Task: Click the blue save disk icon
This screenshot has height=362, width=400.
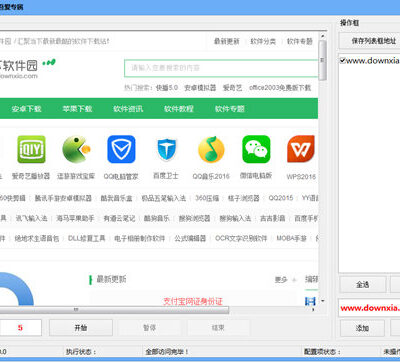Action: (310, 301)
